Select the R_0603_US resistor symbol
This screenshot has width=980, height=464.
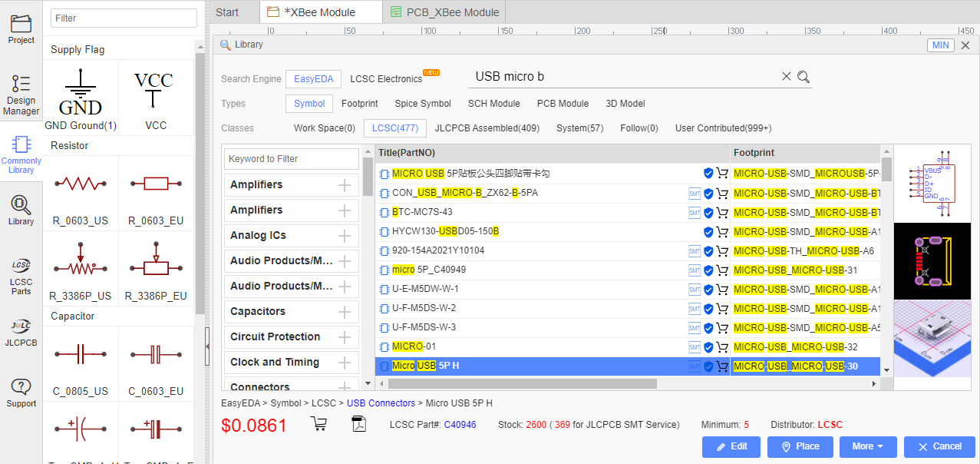(81, 192)
